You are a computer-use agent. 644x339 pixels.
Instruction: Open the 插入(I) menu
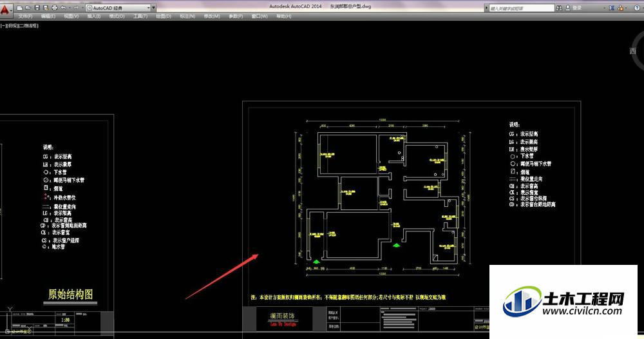click(x=93, y=16)
